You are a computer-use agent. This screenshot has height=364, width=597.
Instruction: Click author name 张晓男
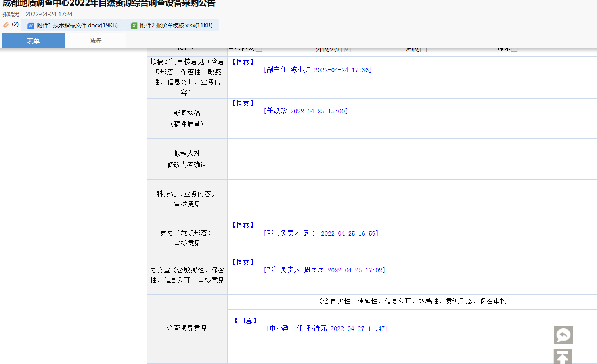click(11, 14)
